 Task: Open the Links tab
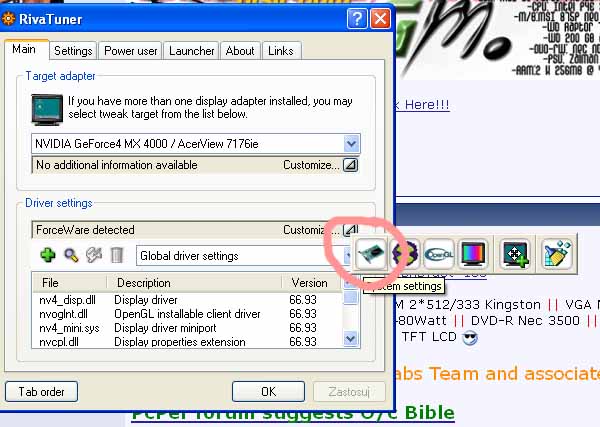click(x=281, y=51)
